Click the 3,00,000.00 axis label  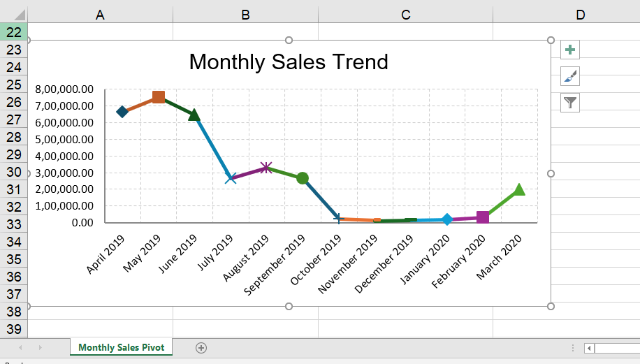pos(64,173)
